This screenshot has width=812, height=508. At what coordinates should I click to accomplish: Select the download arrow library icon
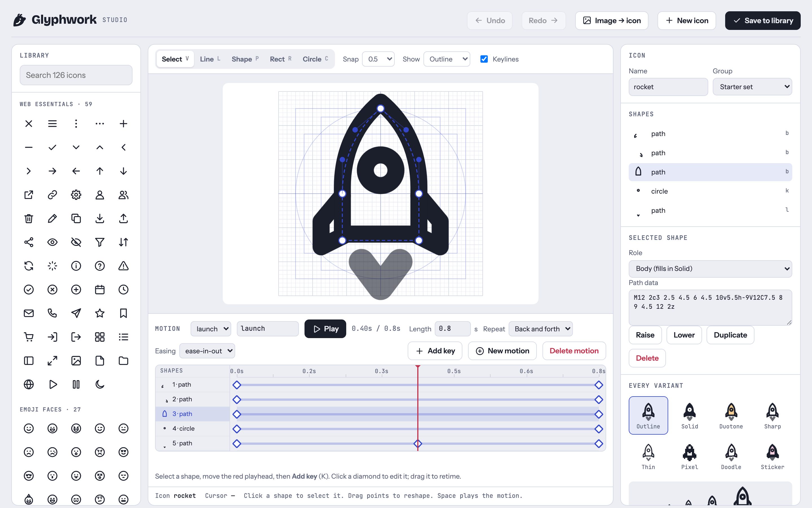tap(100, 218)
